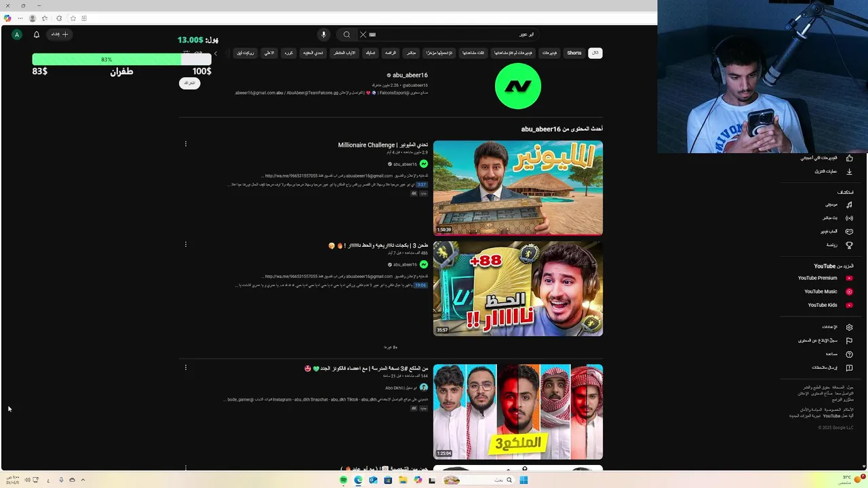Open the abu_abeer16 green channel avatar
This screenshot has width=868, height=488.
(x=518, y=86)
